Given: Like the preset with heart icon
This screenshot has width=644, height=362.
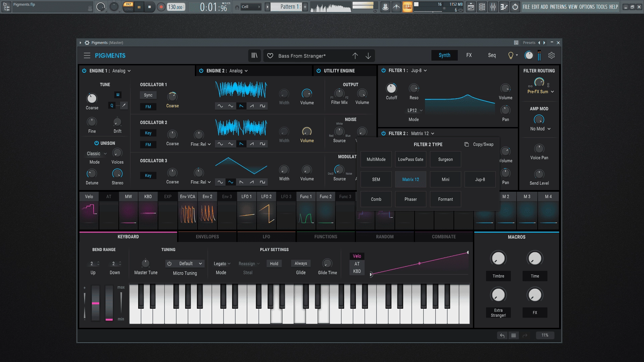Looking at the screenshot, I should click(x=270, y=56).
